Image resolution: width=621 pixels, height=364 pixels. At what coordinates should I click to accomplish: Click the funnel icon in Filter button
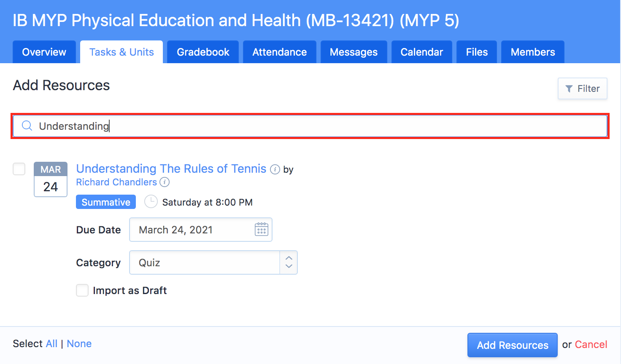569,89
